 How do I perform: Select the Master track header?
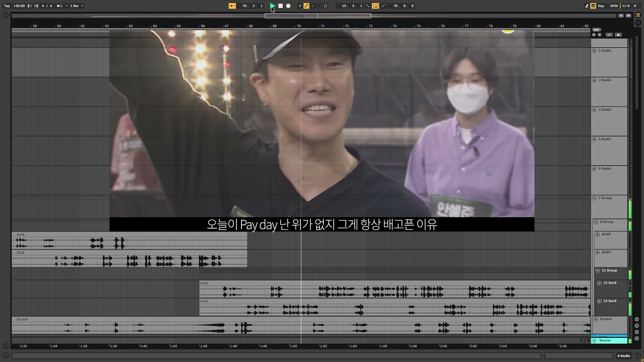coord(609,341)
